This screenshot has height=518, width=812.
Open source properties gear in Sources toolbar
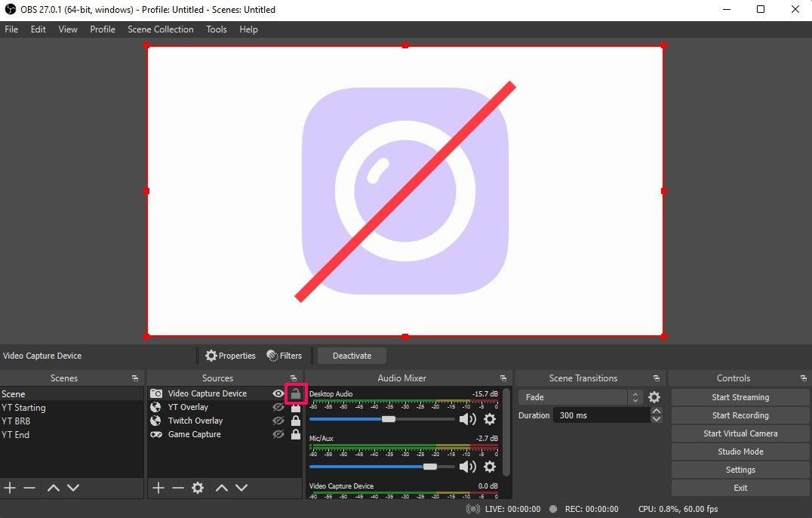click(x=198, y=488)
